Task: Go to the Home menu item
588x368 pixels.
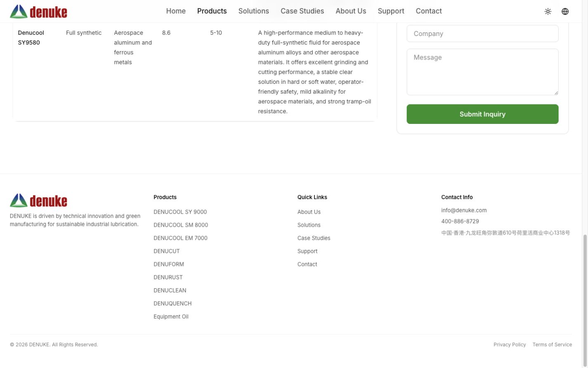Action: [176, 11]
